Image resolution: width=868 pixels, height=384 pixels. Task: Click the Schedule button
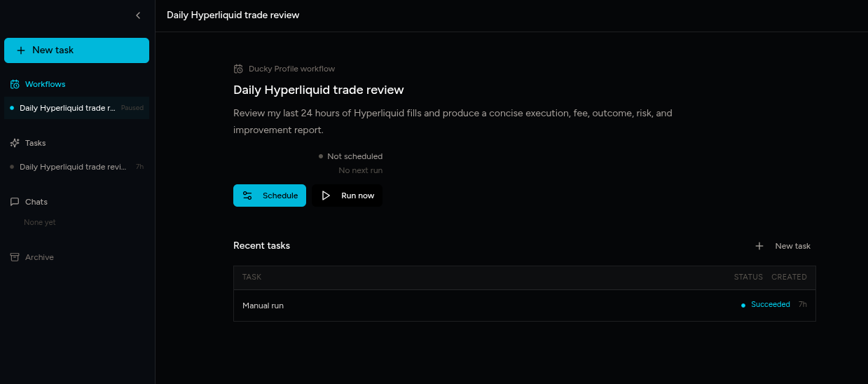click(270, 196)
